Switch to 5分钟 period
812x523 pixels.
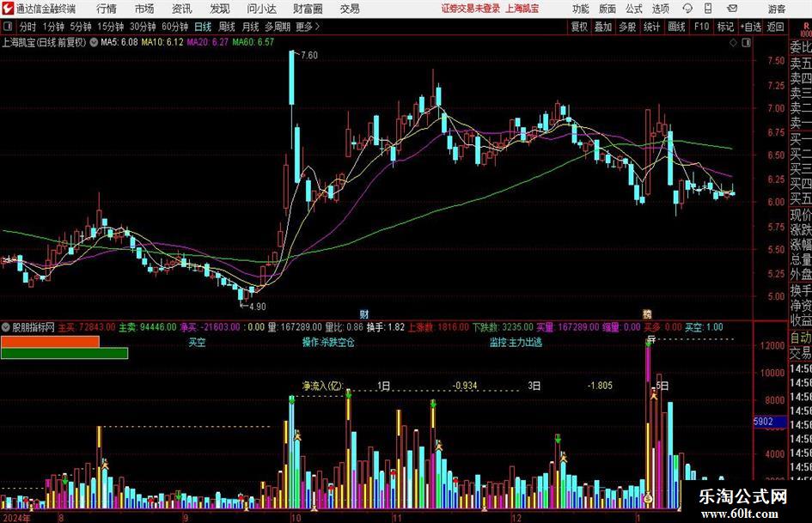pyautogui.click(x=81, y=27)
